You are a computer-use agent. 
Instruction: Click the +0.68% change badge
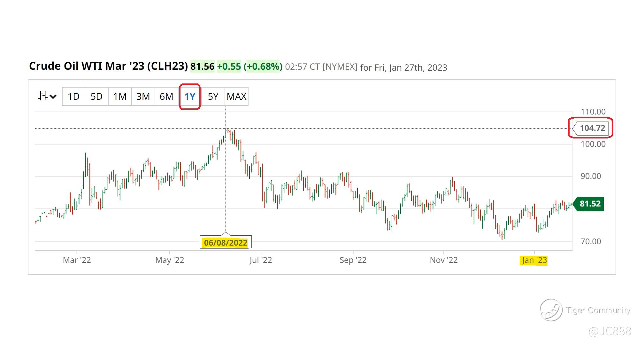point(263,67)
